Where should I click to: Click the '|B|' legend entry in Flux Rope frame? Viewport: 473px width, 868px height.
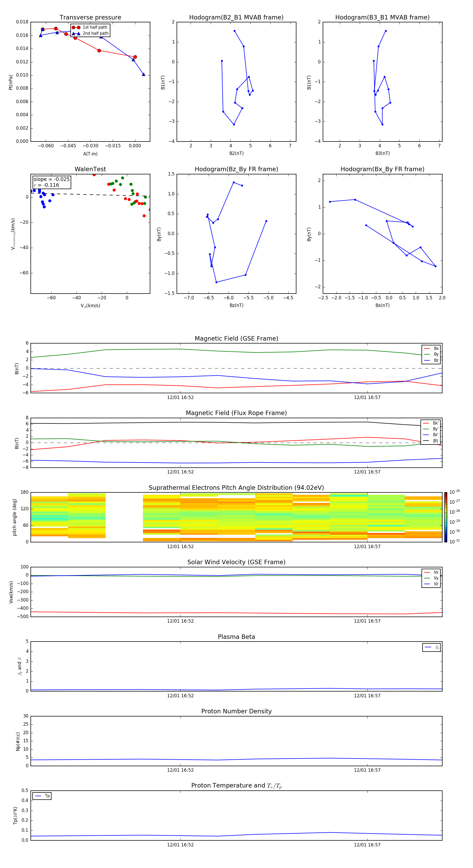(x=431, y=441)
